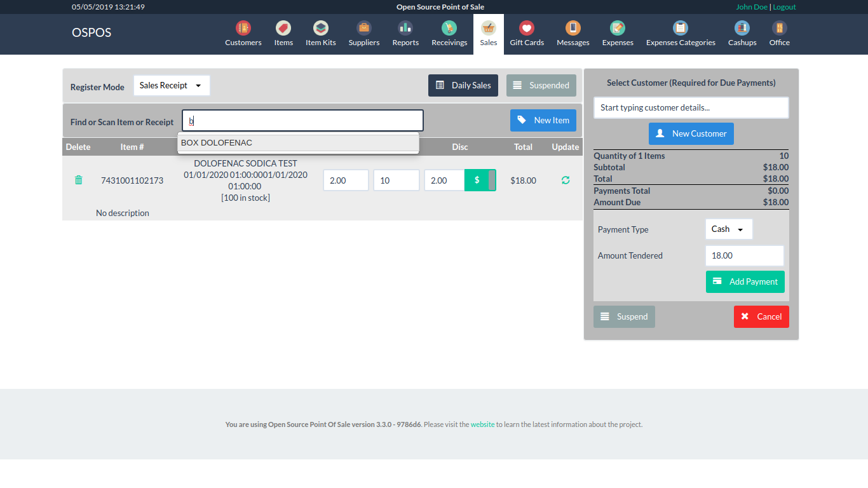This screenshot has height=488, width=868.
Task: Open the Cashups module
Action: [742, 33]
